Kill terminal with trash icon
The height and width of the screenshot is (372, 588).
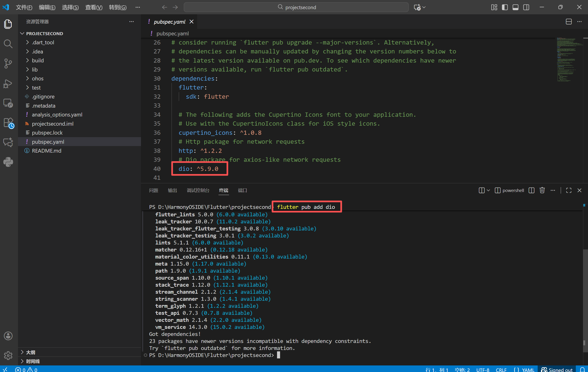[x=542, y=190]
